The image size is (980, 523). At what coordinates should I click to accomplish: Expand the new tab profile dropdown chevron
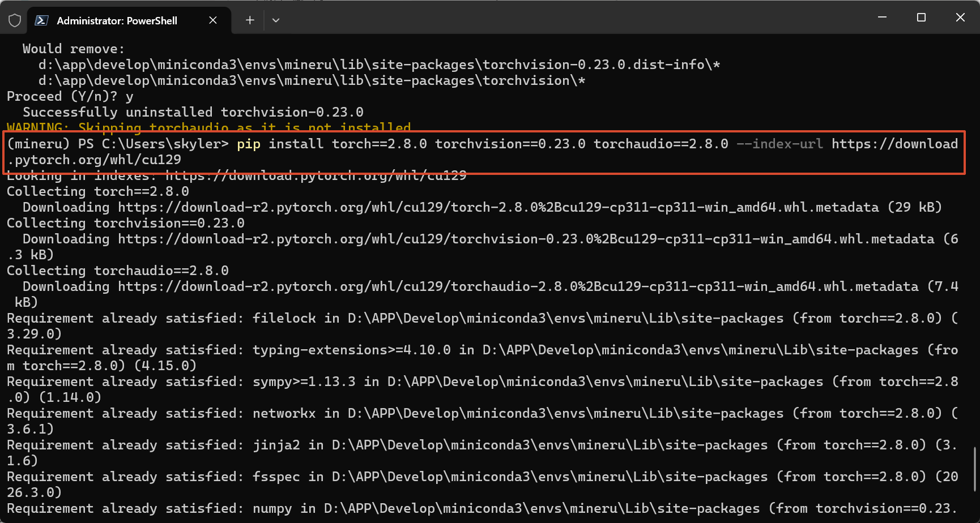(276, 20)
